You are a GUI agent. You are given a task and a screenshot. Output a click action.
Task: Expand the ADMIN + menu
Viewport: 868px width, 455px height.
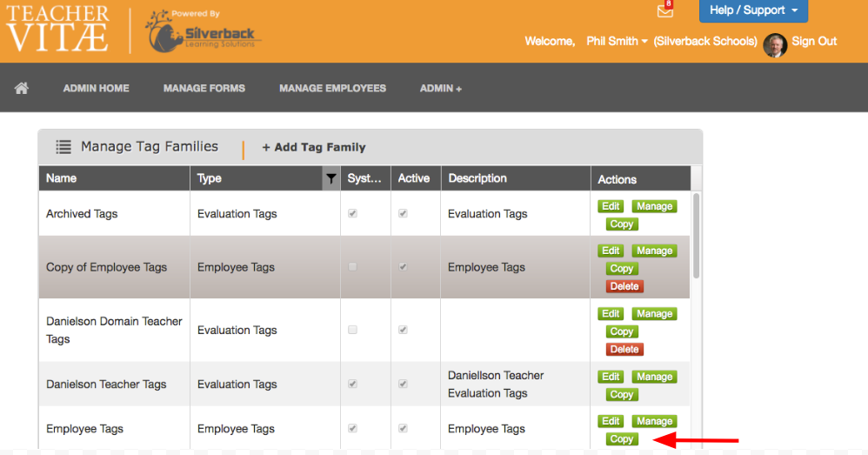pyautogui.click(x=441, y=88)
